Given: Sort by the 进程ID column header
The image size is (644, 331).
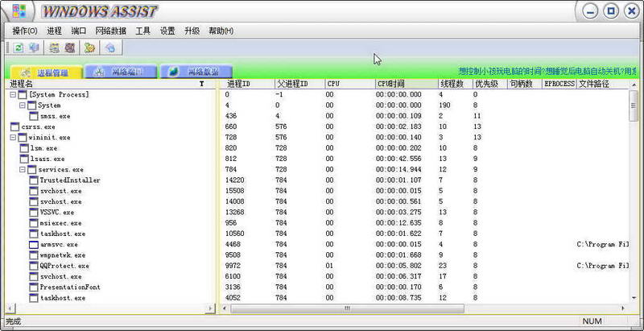Looking at the screenshot, I should [250, 84].
